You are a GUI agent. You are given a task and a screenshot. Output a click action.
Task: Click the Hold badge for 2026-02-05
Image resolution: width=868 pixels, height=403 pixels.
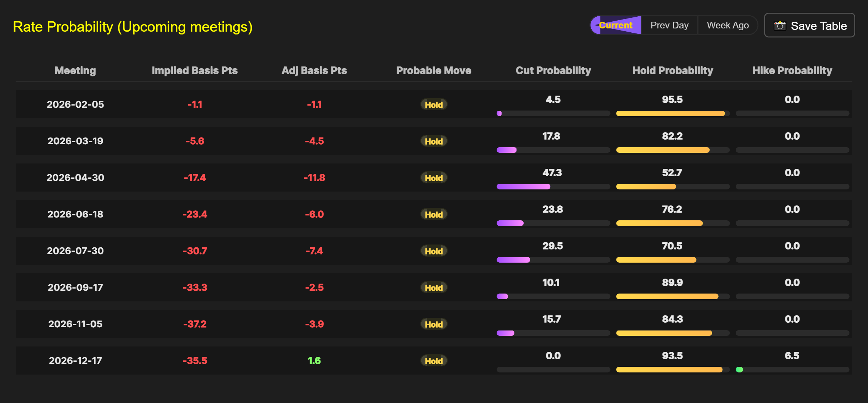[434, 104]
